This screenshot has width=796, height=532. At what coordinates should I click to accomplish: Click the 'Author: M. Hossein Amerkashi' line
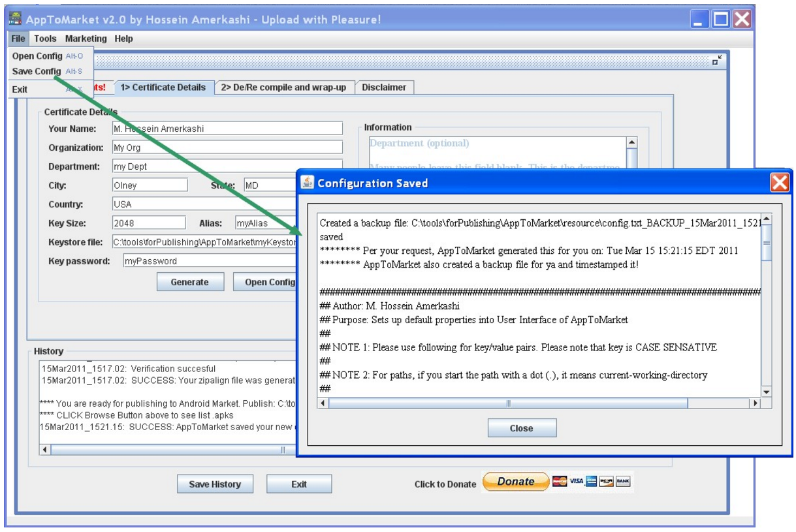click(390, 306)
